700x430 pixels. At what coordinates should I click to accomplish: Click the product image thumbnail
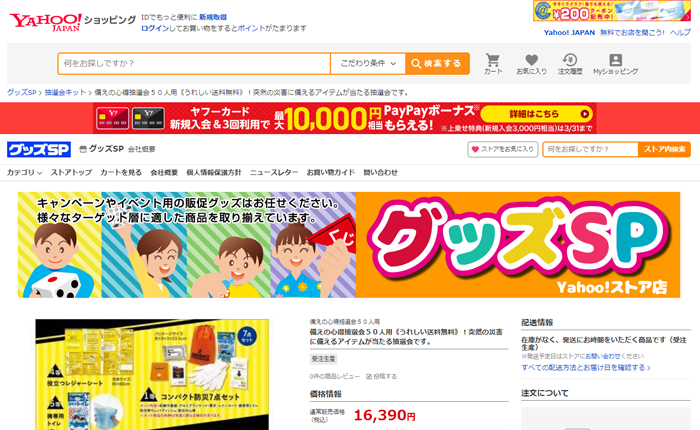[152, 375]
